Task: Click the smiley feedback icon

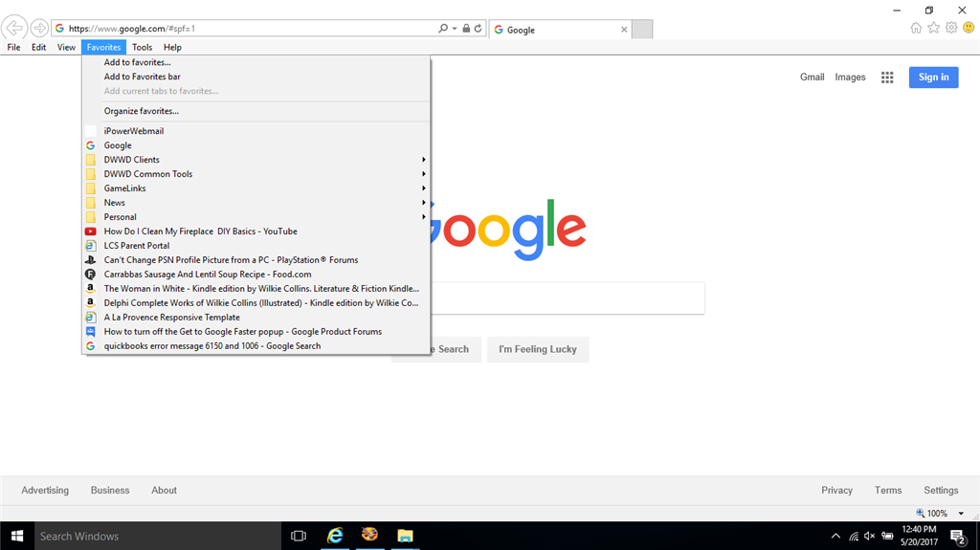Action: pos(969,28)
